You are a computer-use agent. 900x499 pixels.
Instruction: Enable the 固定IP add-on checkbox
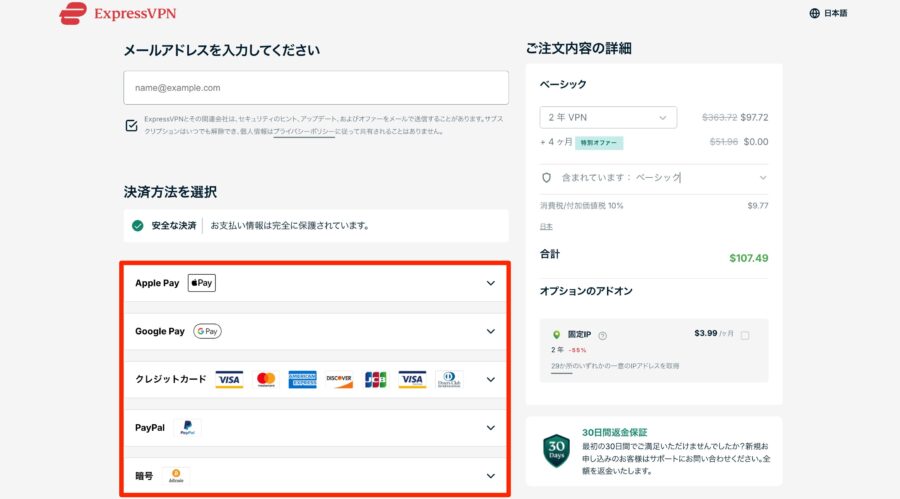point(744,335)
